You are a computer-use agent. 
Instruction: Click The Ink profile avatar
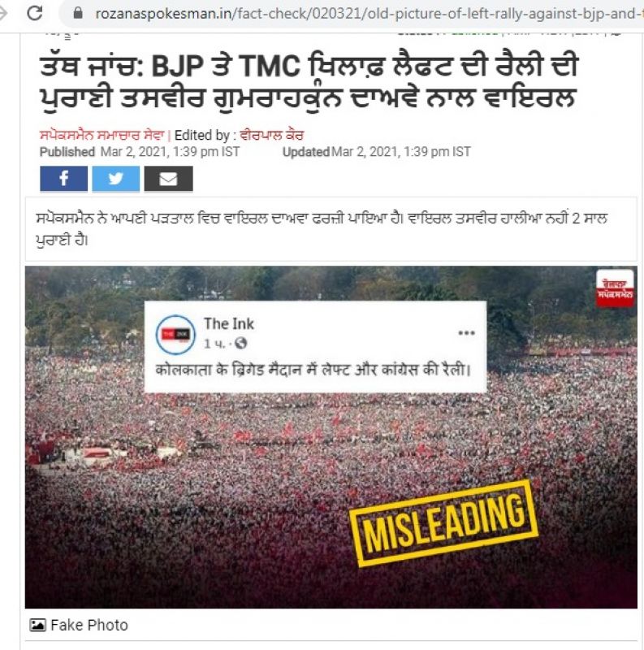[175, 334]
